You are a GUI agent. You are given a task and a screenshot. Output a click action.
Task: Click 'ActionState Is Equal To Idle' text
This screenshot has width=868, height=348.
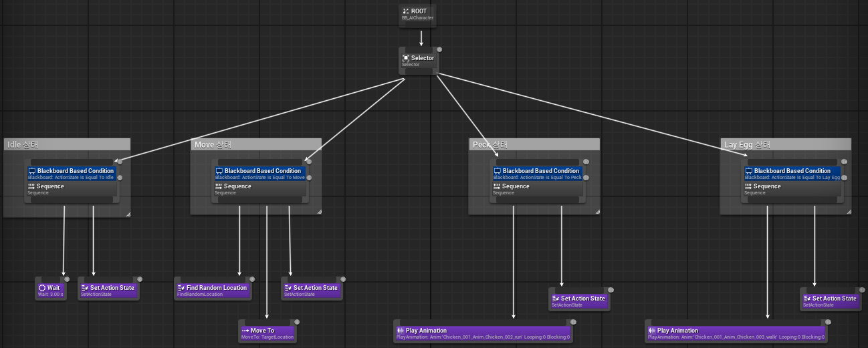pyautogui.click(x=84, y=178)
